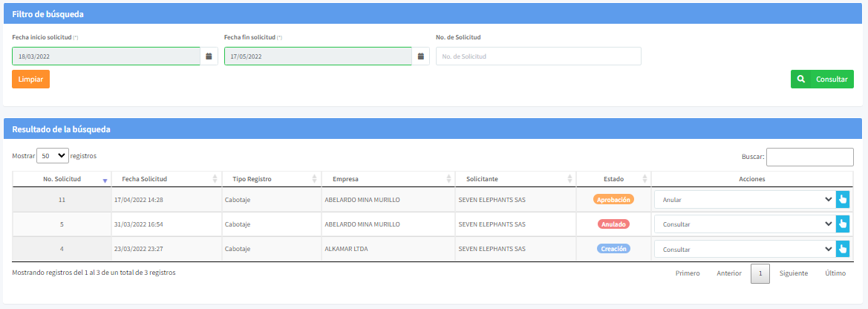
Task: Open Mostrar registros count dropdown
Action: tap(52, 156)
